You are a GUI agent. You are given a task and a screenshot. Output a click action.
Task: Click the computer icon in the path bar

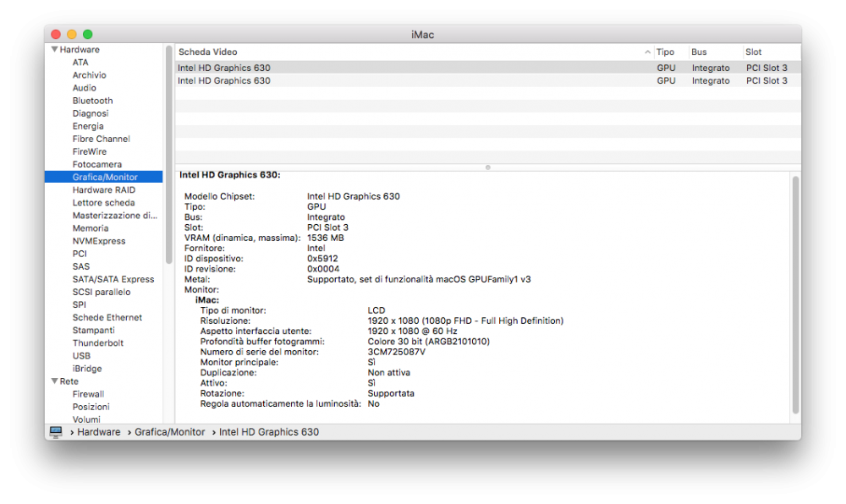56,432
